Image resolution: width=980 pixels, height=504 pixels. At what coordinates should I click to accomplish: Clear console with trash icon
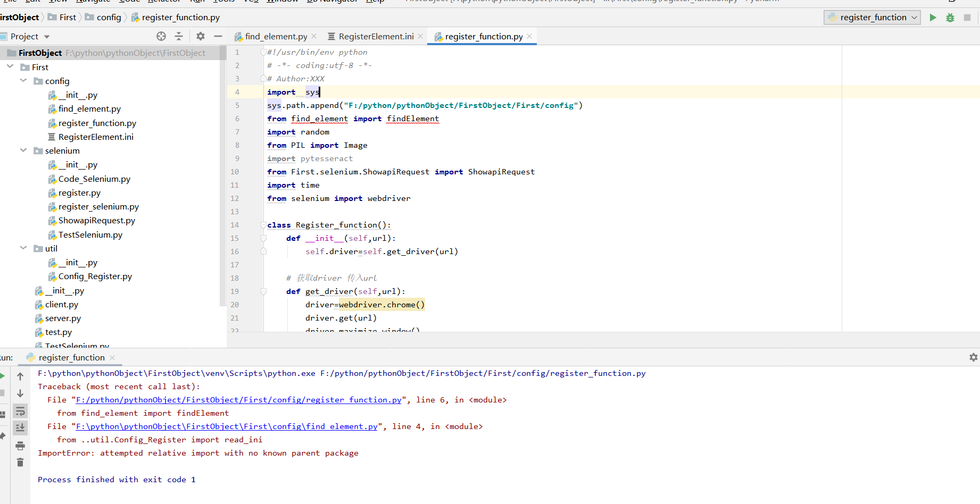[x=20, y=463]
